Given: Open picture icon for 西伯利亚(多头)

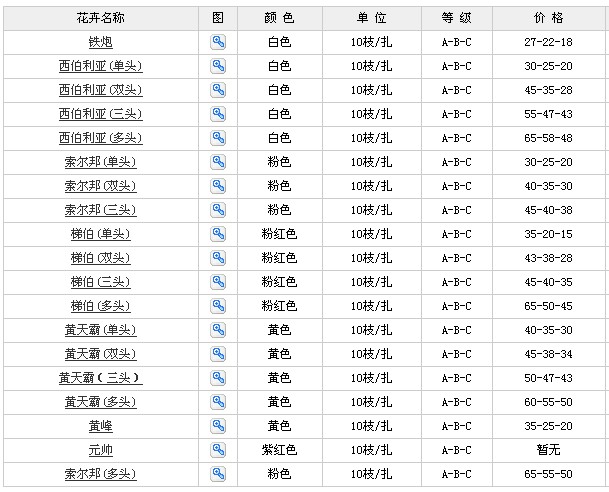Looking at the screenshot, I should 218,138.
